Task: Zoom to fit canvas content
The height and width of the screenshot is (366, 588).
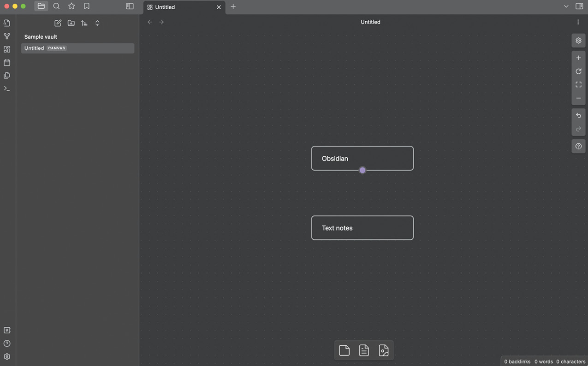Action: (x=578, y=85)
